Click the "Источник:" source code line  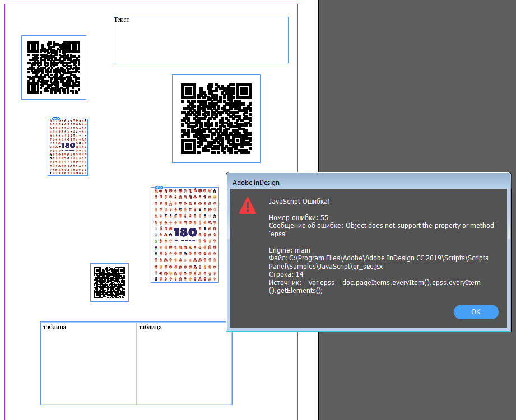coord(374,287)
